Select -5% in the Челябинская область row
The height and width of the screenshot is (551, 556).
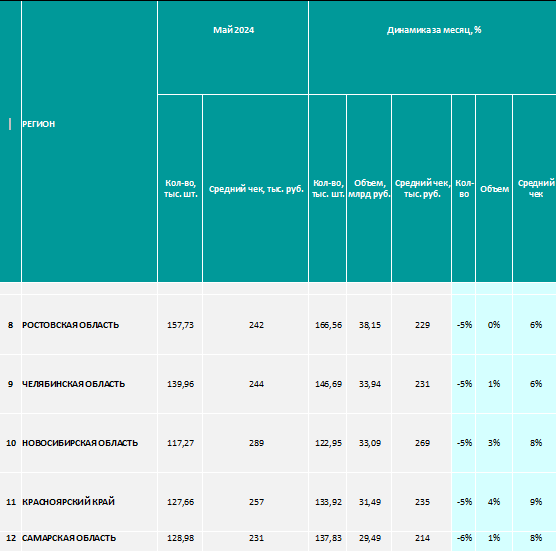coord(464,384)
